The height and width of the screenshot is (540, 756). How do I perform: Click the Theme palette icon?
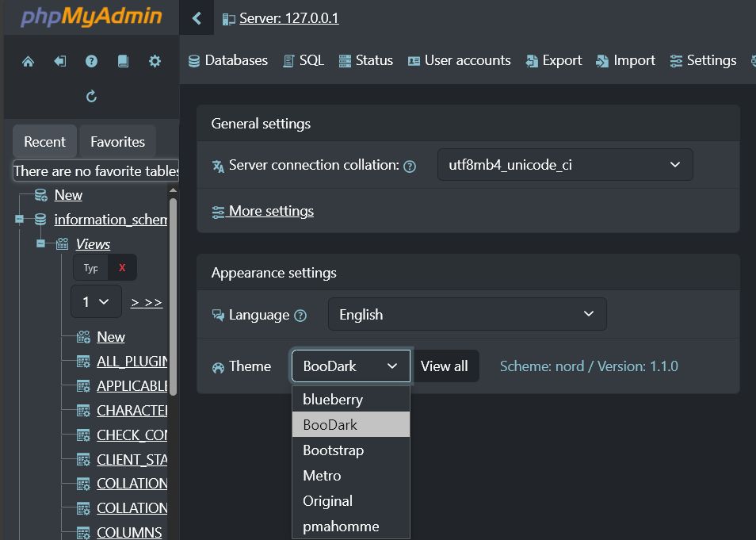click(218, 368)
